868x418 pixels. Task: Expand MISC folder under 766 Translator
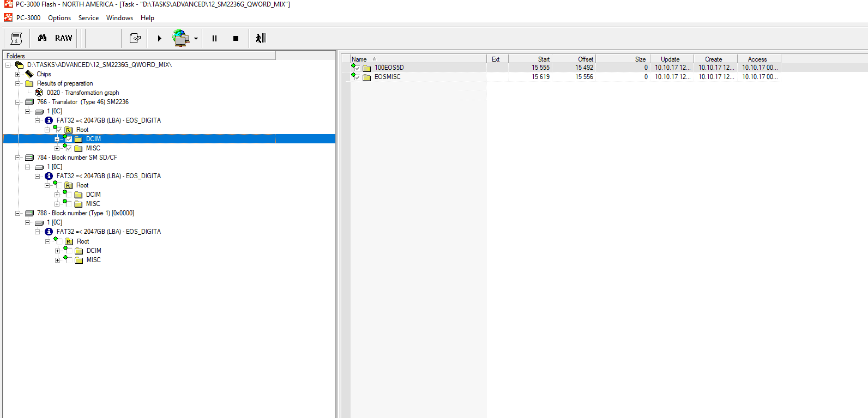coord(57,148)
